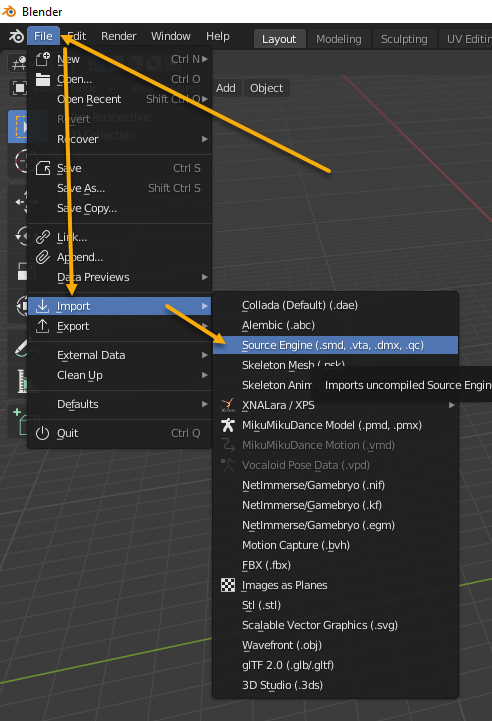
Task: Click the Save disk icon
Action: point(43,168)
